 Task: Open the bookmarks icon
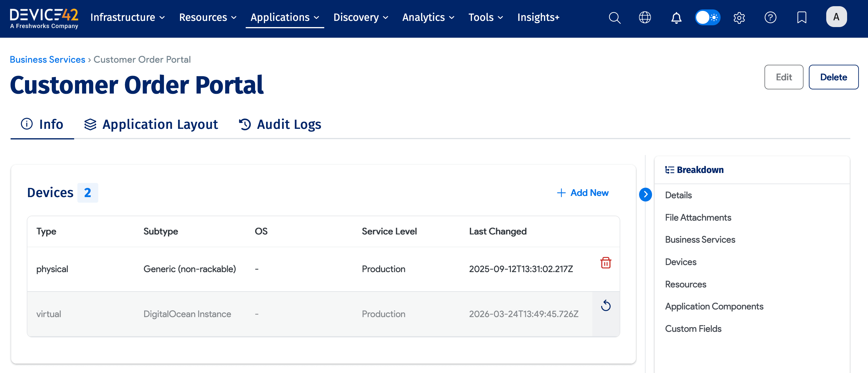pyautogui.click(x=802, y=18)
